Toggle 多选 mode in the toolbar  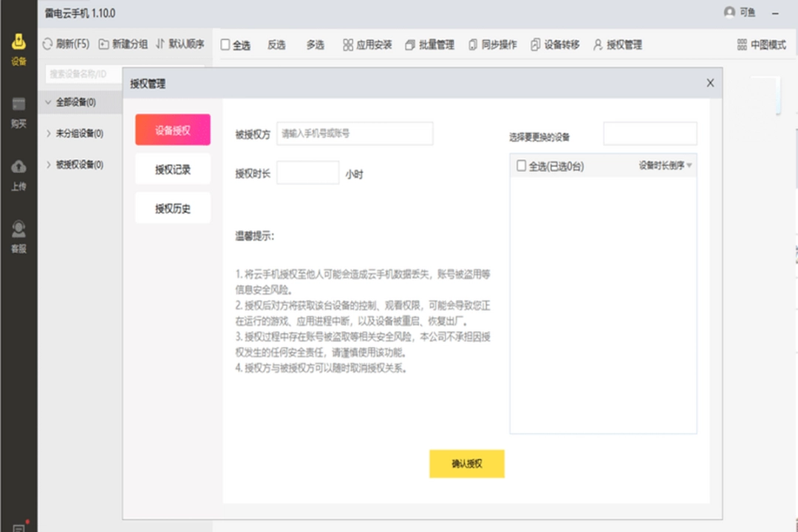315,44
